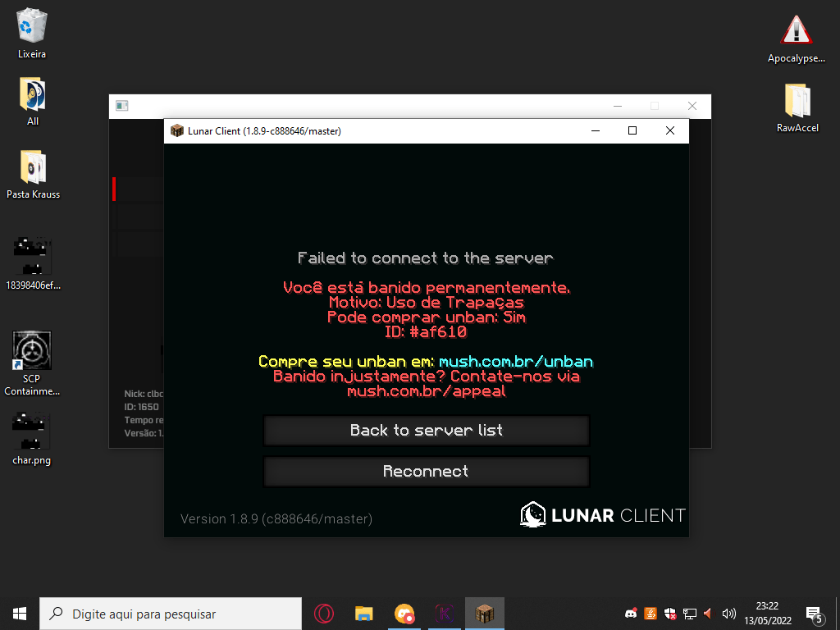The image size is (840, 630).
Task: Open the Lixeira recycle bin icon
Action: [x=32, y=33]
